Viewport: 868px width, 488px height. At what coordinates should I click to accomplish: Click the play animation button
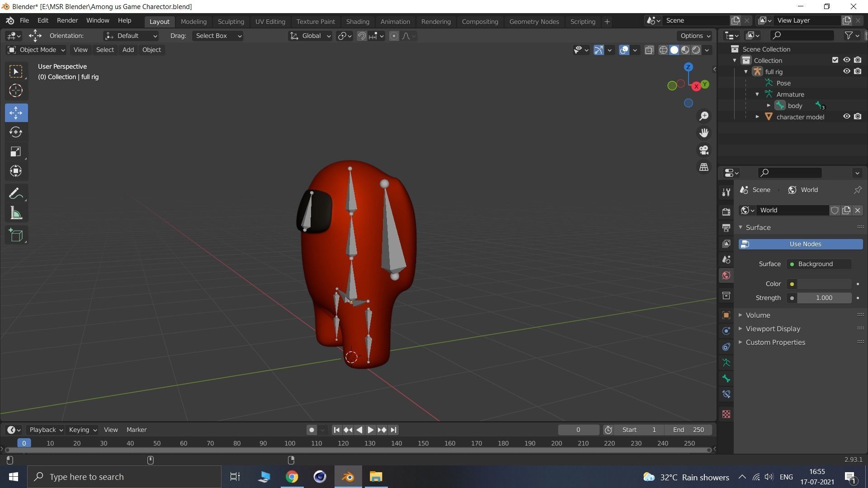370,430
